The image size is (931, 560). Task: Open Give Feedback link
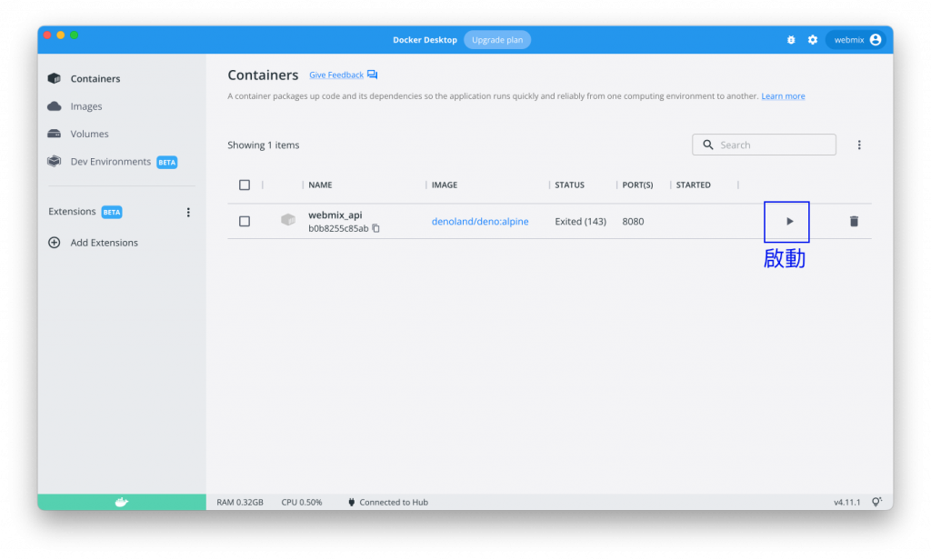(336, 75)
